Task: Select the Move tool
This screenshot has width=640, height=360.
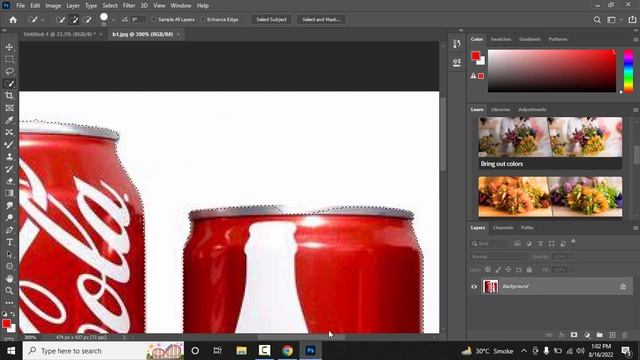Action: [9, 47]
